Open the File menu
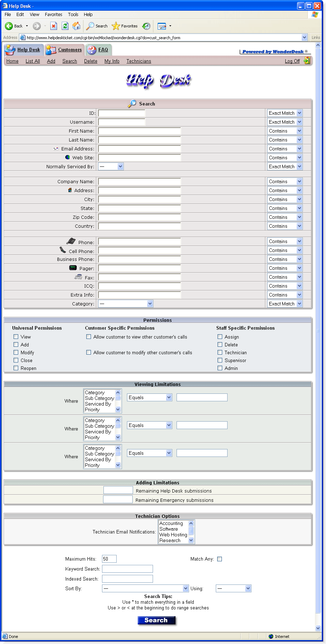This screenshot has height=644, width=326. point(8,15)
